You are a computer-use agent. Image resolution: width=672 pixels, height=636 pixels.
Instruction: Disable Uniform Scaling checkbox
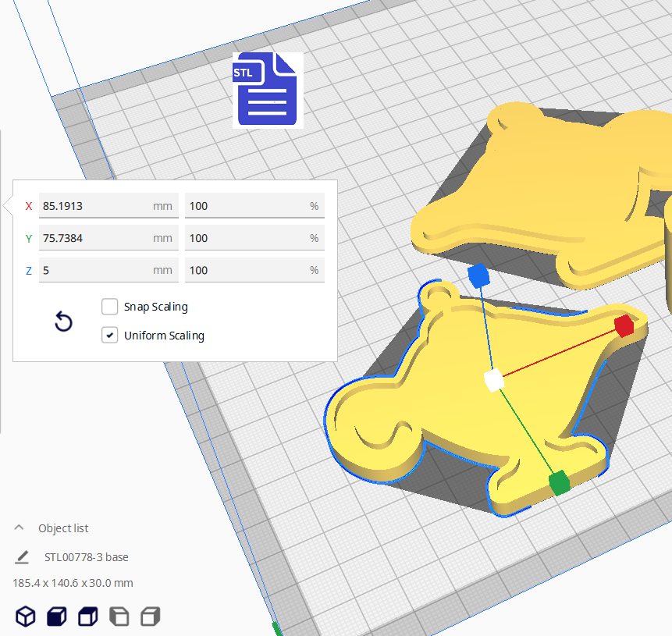110,336
